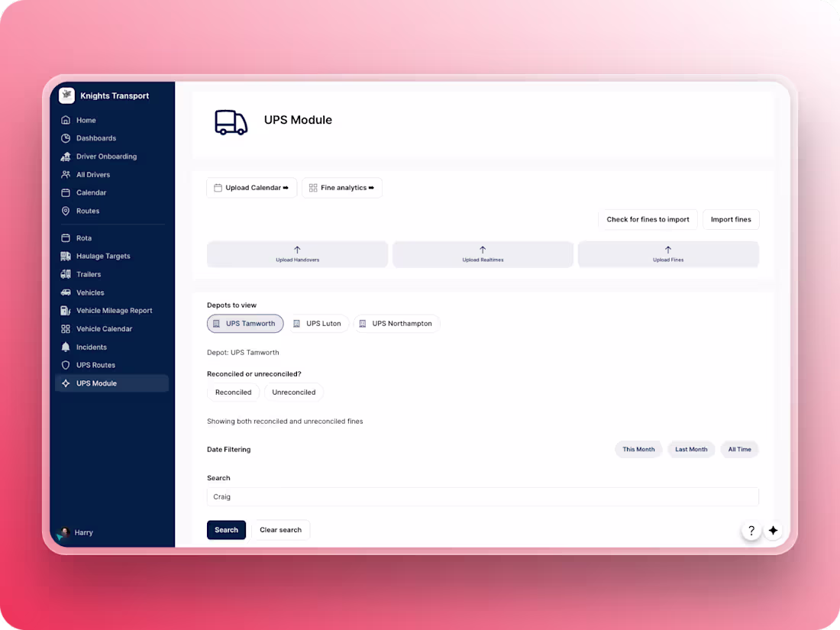This screenshot has height=630, width=840.
Task: Select the UPS Northampton depot chip
Action: (396, 323)
